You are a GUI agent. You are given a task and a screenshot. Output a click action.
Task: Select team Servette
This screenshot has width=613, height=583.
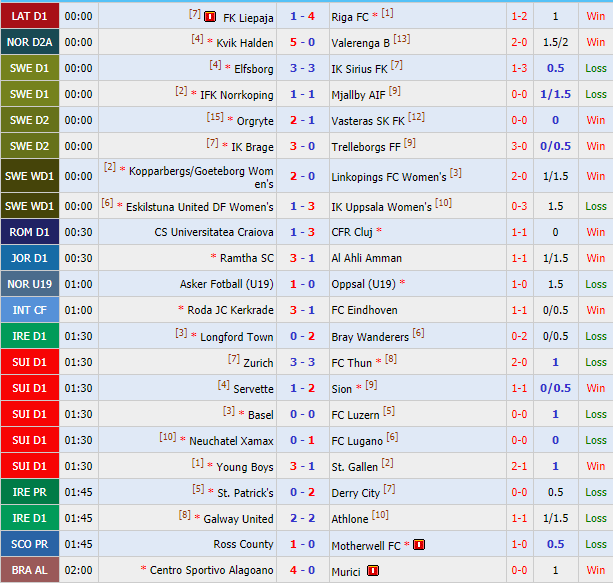(253, 389)
